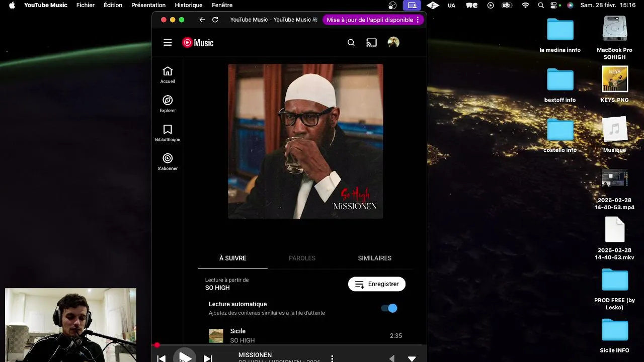Open the Apple menu
This screenshot has width=644, height=362.
point(12,5)
